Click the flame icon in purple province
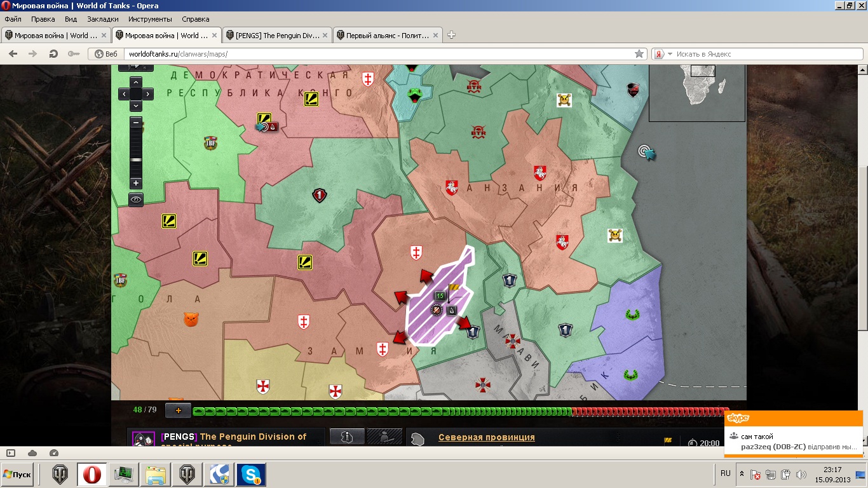Viewport: 868px width, 488px height. [451, 310]
